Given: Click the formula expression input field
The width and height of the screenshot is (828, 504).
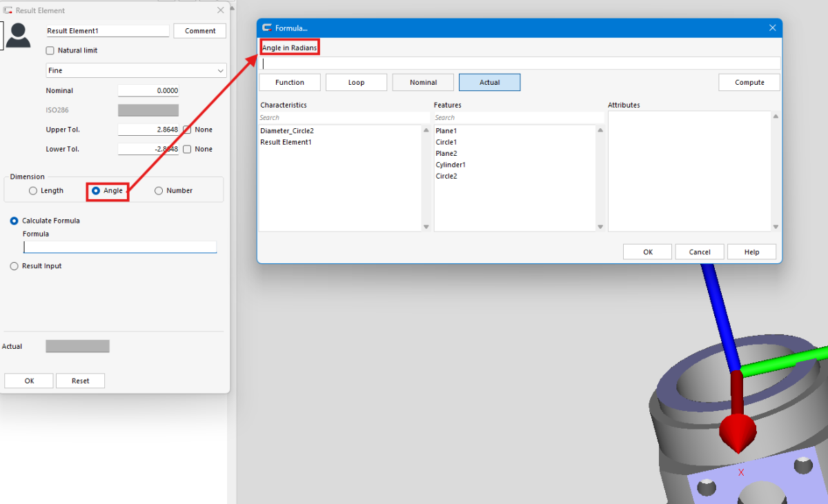Looking at the screenshot, I should pos(519,63).
